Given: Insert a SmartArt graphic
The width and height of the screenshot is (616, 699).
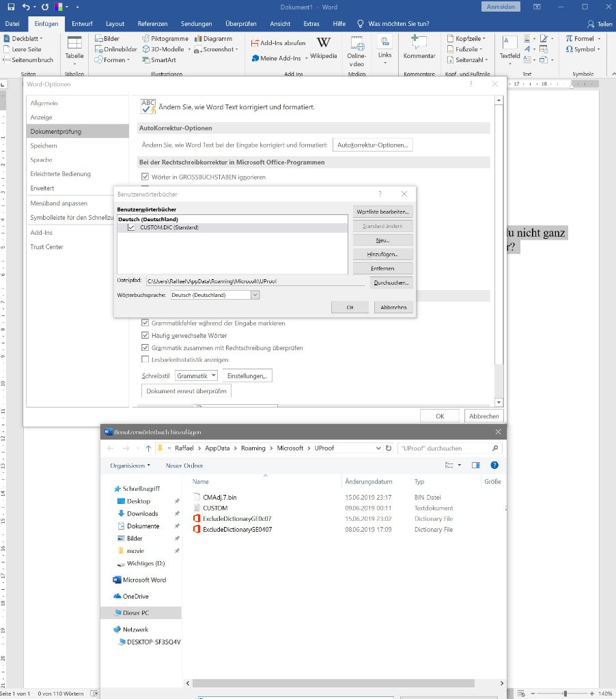Looking at the screenshot, I should coord(159,60).
